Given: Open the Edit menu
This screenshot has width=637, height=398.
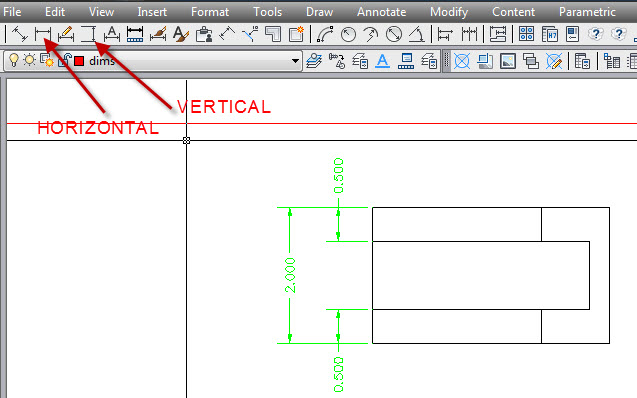Looking at the screenshot, I should click(55, 12).
